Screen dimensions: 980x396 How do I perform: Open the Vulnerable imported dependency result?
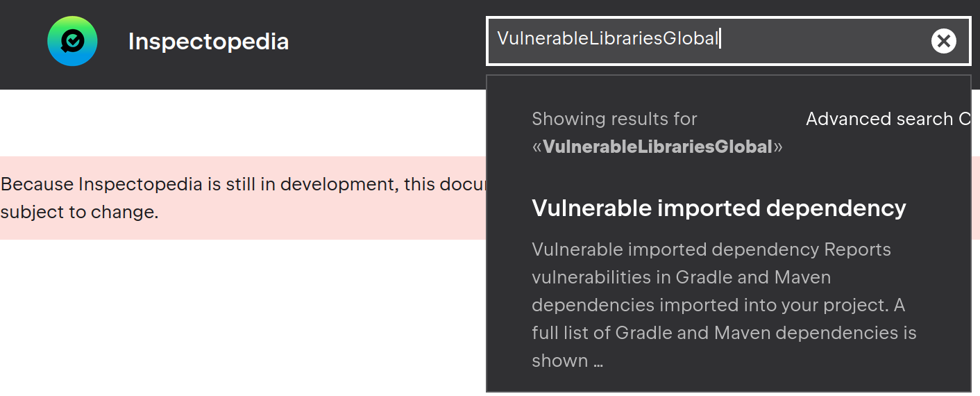click(x=718, y=208)
